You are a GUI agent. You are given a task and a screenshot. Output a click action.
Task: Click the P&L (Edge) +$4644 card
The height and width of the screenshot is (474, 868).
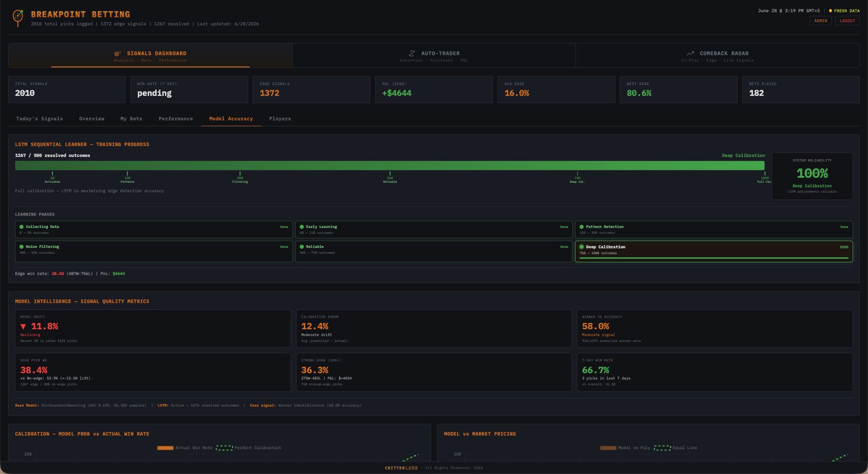(433, 90)
